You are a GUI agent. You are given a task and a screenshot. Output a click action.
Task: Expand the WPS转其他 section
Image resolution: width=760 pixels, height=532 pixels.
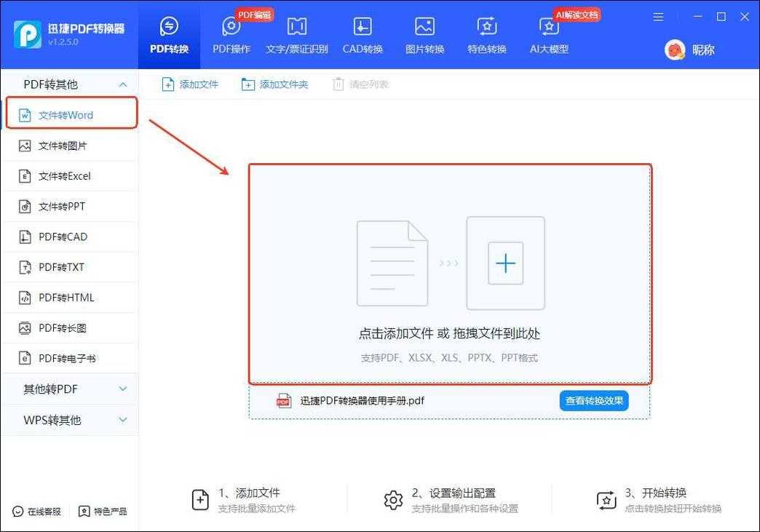70,420
